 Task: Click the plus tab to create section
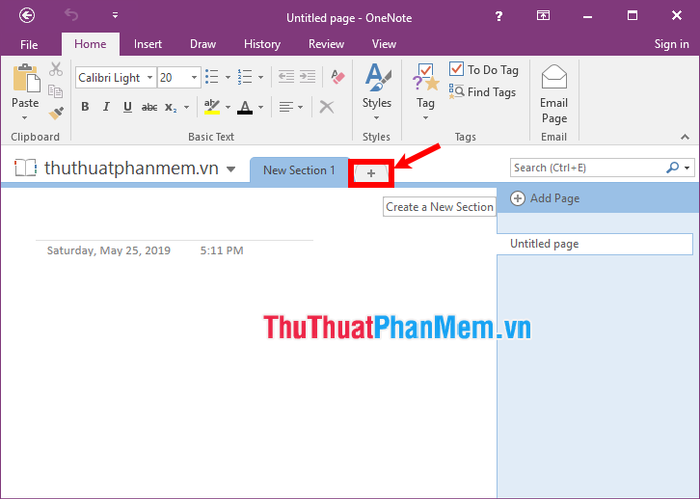tap(371, 173)
